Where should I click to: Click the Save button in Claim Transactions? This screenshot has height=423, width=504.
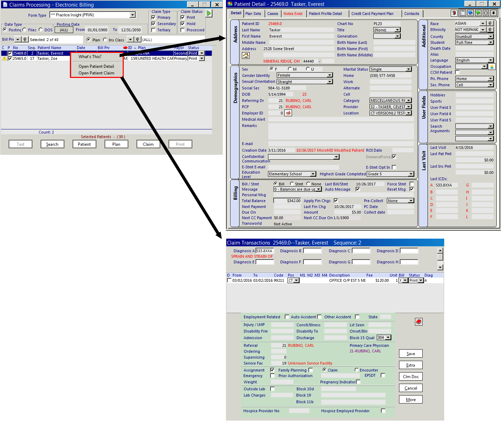coord(411,353)
